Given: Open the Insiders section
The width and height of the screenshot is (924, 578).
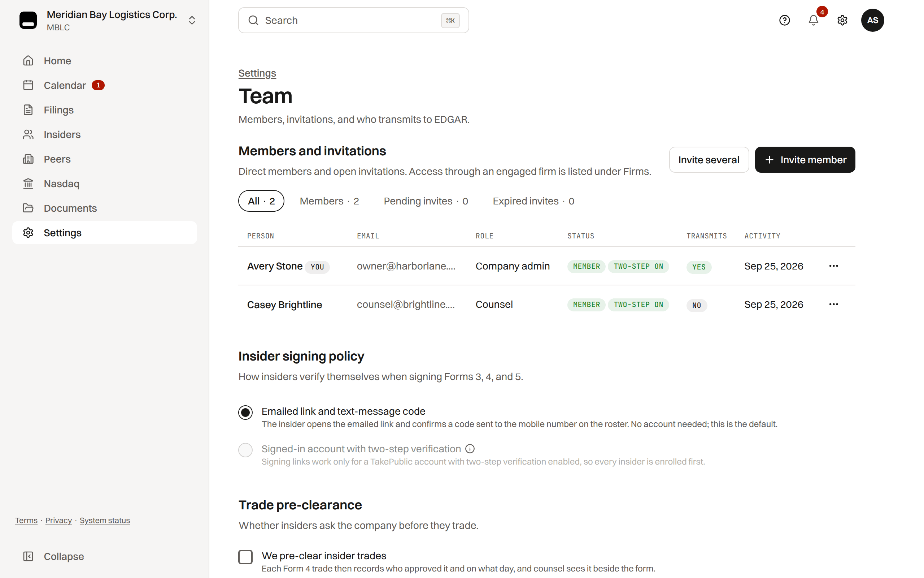Looking at the screenshot, I should (104, 134).
